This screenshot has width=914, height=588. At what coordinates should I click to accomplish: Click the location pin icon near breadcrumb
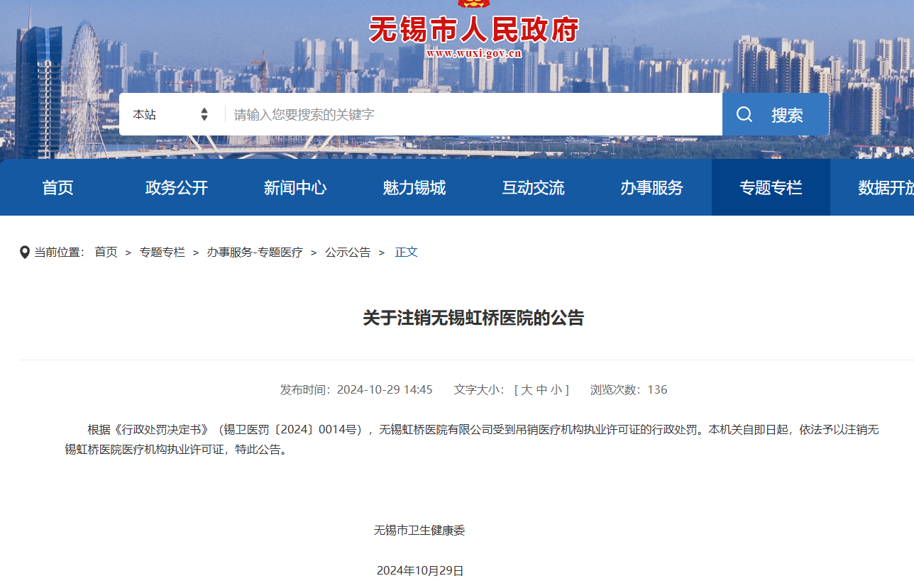pyautogui.click(x=25, y=253)
